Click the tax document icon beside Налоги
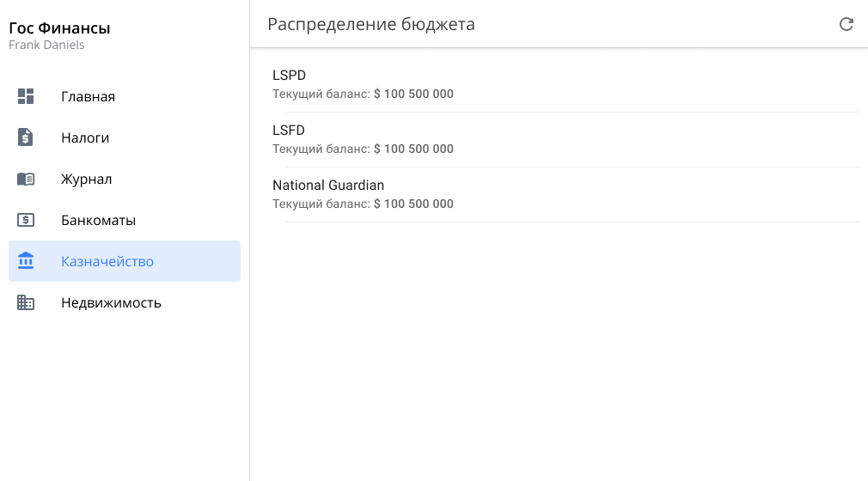Screen dimensions: 868x481 26,137
